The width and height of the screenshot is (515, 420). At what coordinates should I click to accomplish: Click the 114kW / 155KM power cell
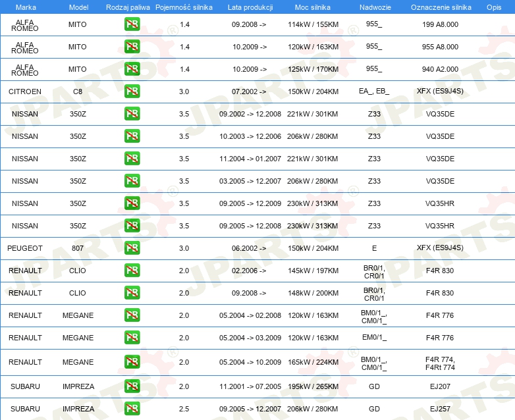coord(313,24)
